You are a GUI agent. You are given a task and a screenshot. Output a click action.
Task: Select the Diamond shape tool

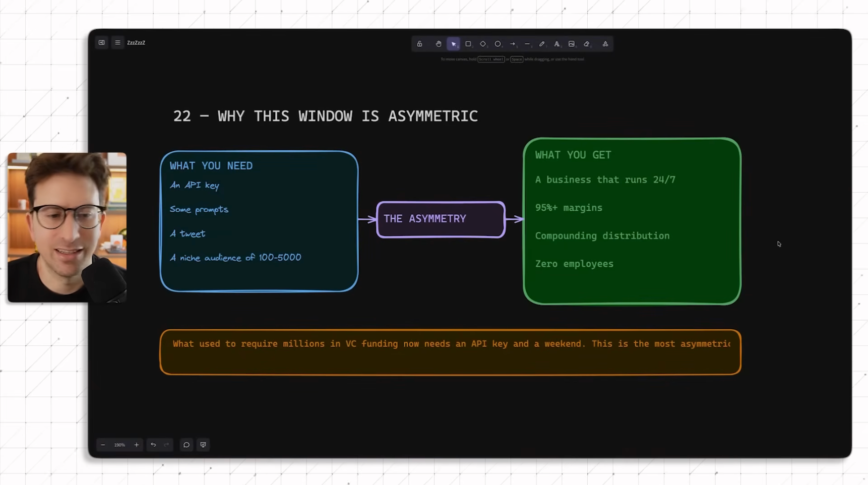[483, 44]
